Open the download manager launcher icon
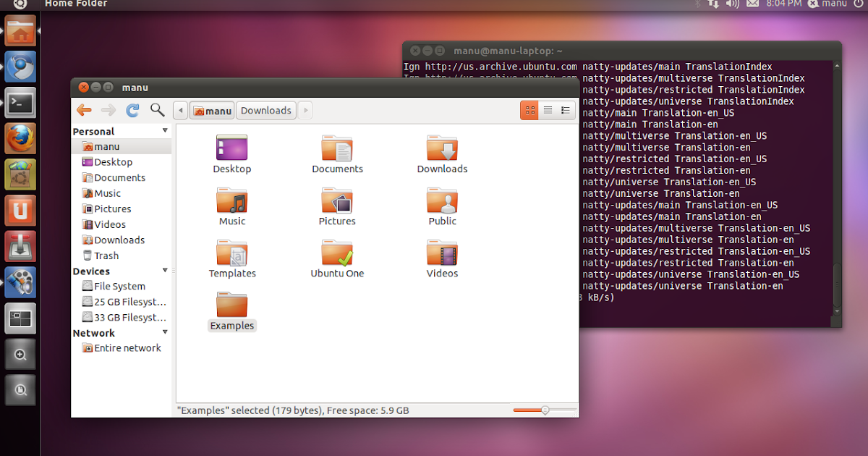 (x=20, y=246)
